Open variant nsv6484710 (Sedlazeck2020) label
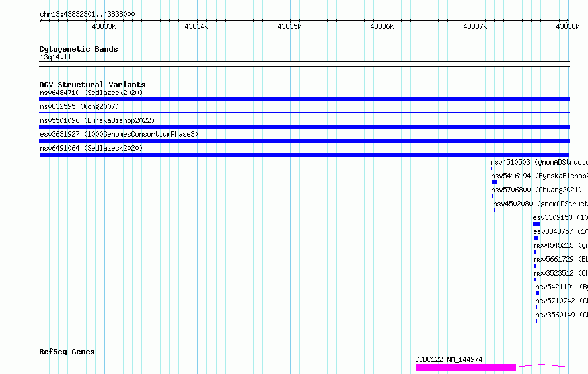This screenshot has height=374, width=588. pyautogui.click(x=91, y=93)
